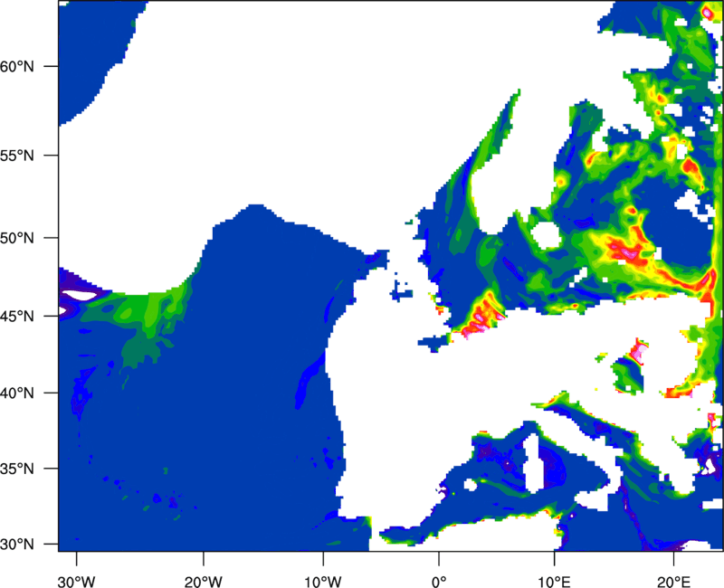The height and width of the screenshot is (588, 724).
Task: Click the 10°W longitude label
Action: 323,582
